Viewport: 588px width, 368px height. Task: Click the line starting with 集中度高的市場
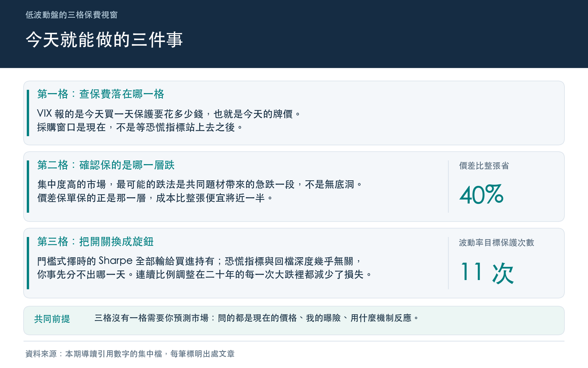coord(200,184)
